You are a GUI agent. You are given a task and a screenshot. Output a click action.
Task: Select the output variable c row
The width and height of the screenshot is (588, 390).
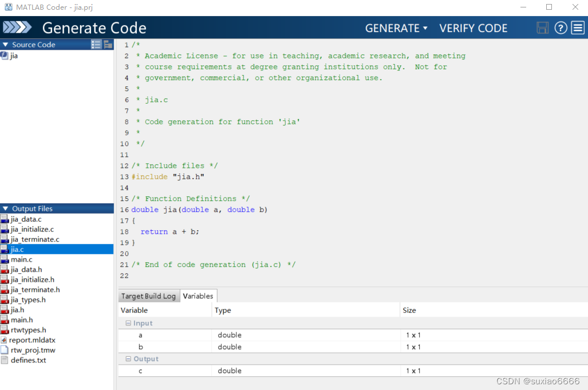(353, 371)
